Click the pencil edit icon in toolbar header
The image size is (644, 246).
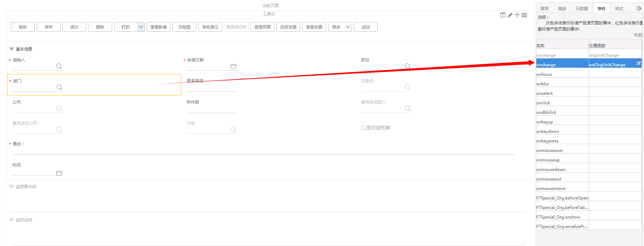point(510,15)
